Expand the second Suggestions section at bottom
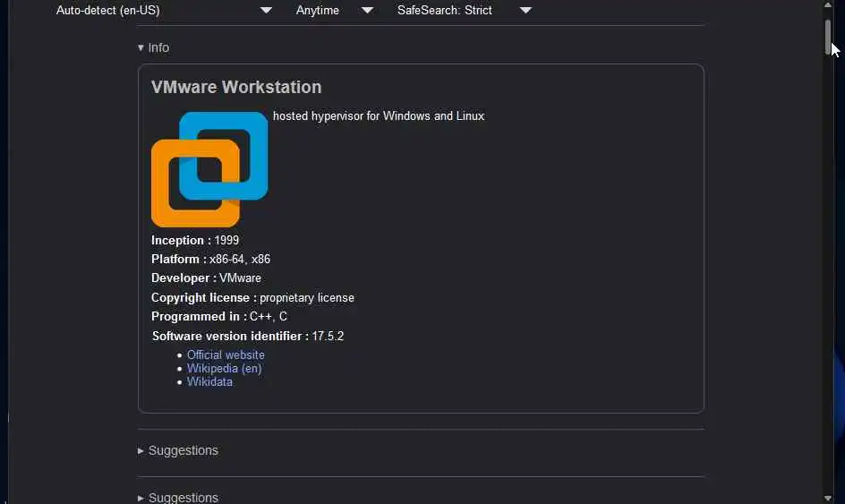The image size is (845, 504). click(x=178, y=498)
